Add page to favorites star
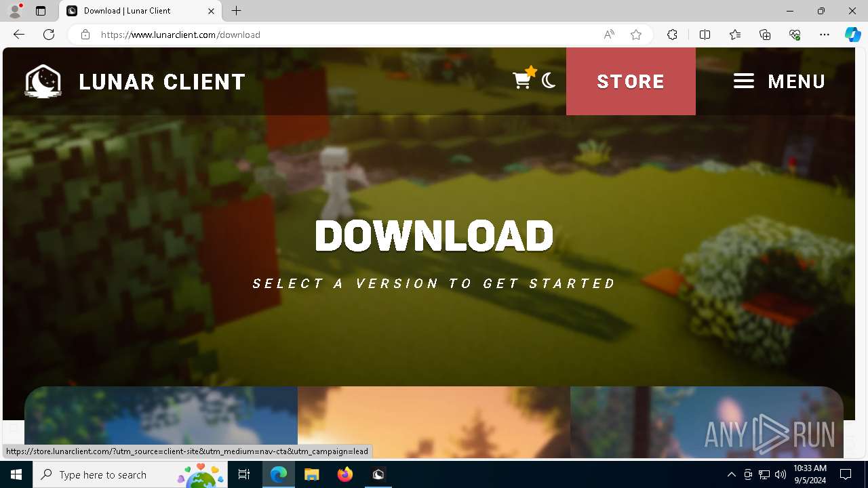 tap(636, 35)
